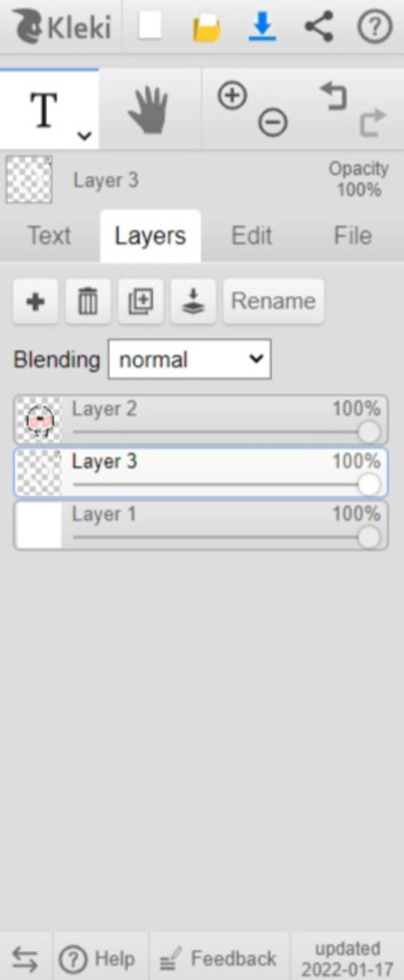
Task: Duplicate the current layer
Action: tap(141, 302)
